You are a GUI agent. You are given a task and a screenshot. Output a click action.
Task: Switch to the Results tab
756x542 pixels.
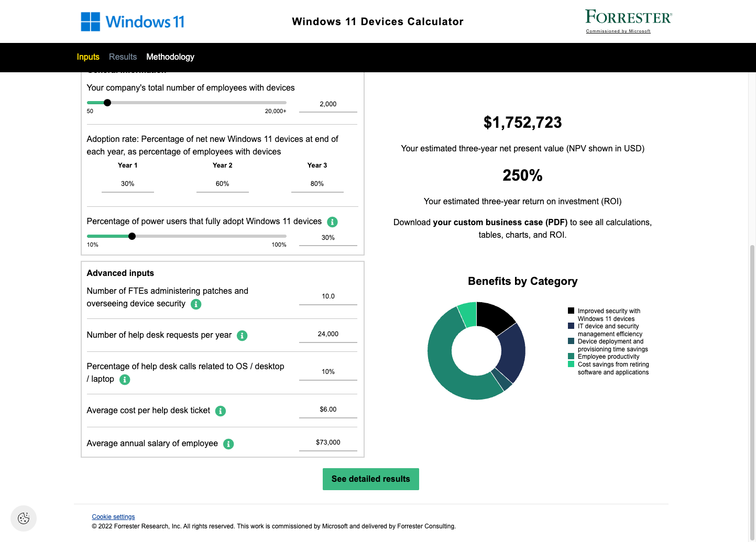coord(123,57)
